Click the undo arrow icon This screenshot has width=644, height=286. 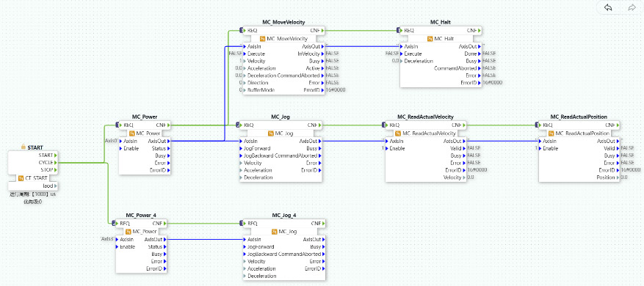tap(608, 8)
